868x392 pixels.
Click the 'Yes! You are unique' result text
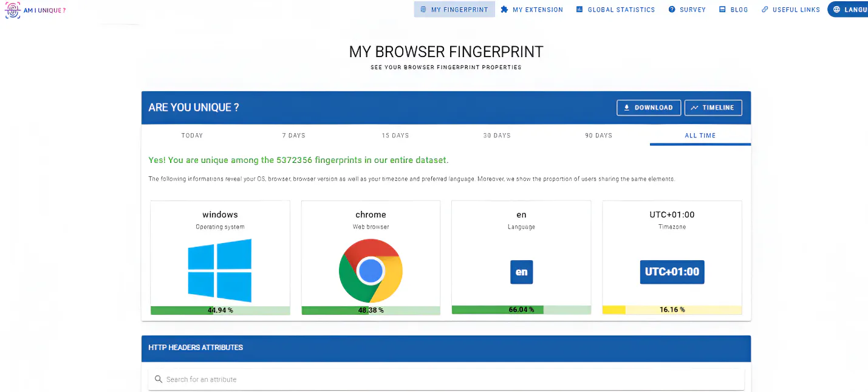(x=298, y=160)
